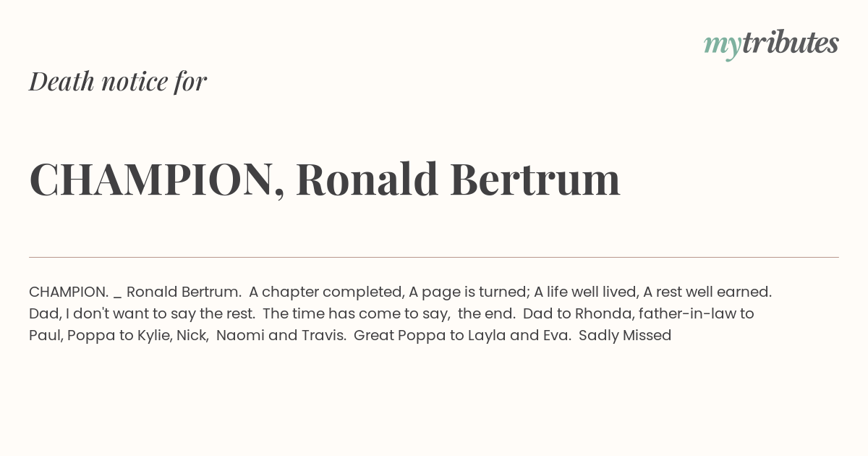Click the phrase 'A rest well earned.'
Screen dimensions: 868x456
(x=707, y=292)
